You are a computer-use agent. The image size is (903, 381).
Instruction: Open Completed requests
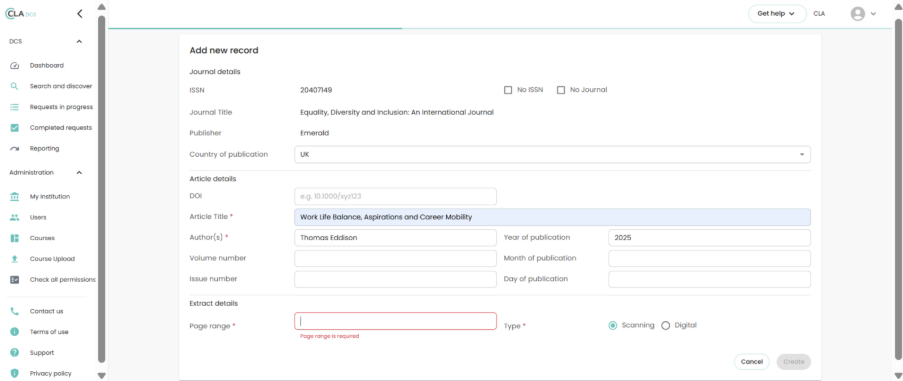pyautogui.click(x=60, y=128)
